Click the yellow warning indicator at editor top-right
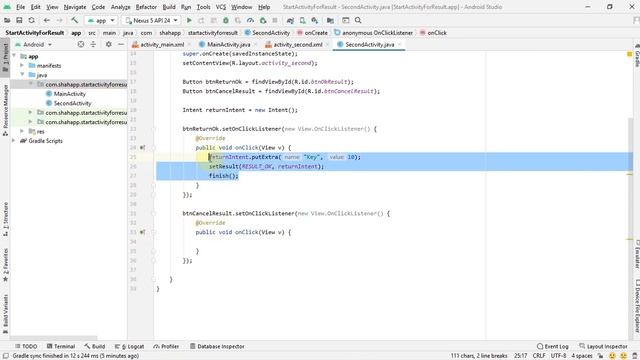640x360 pixels. (x=629, y=54)
